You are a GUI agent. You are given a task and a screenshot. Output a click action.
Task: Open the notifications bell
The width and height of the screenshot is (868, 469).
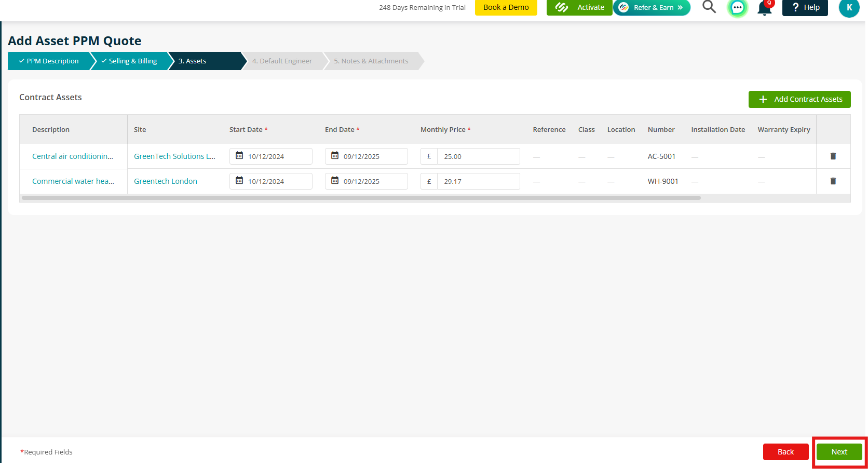[765, 8]
